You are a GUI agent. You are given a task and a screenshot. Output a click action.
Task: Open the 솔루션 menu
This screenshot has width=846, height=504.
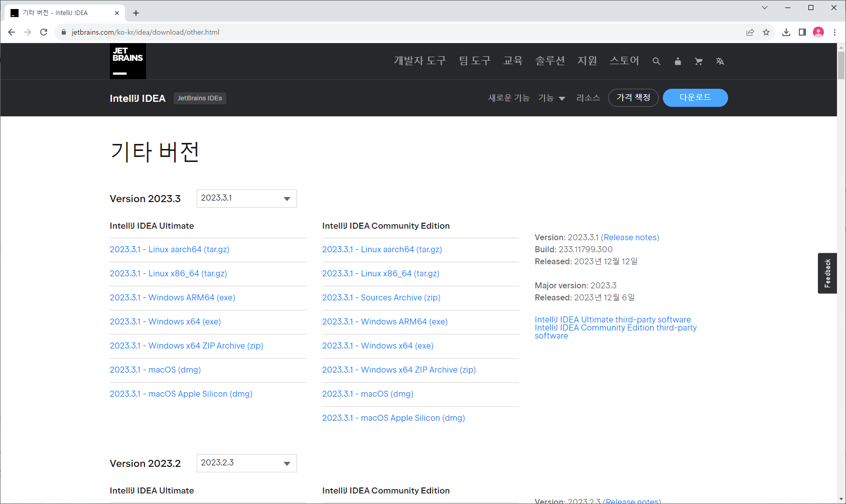(550, 61)
